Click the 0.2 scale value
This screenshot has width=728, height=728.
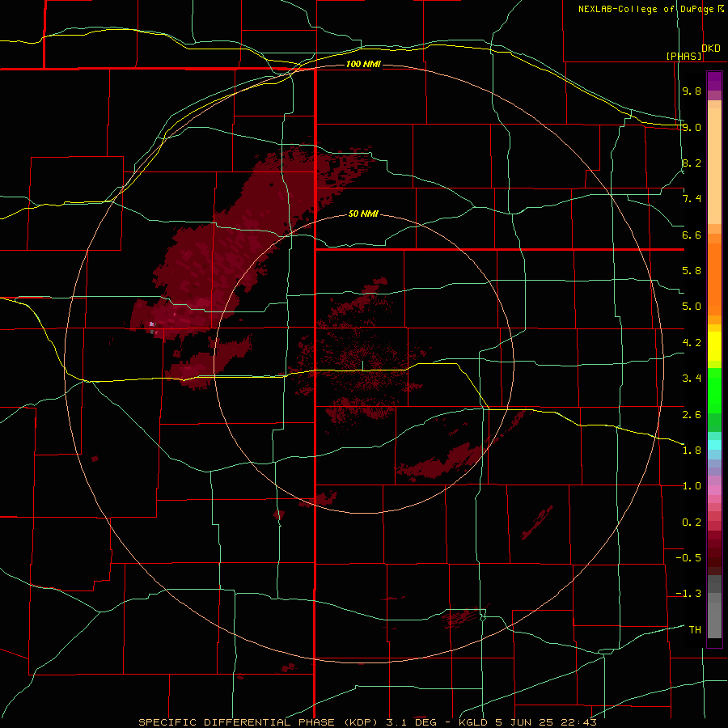(x=692, y=523)
